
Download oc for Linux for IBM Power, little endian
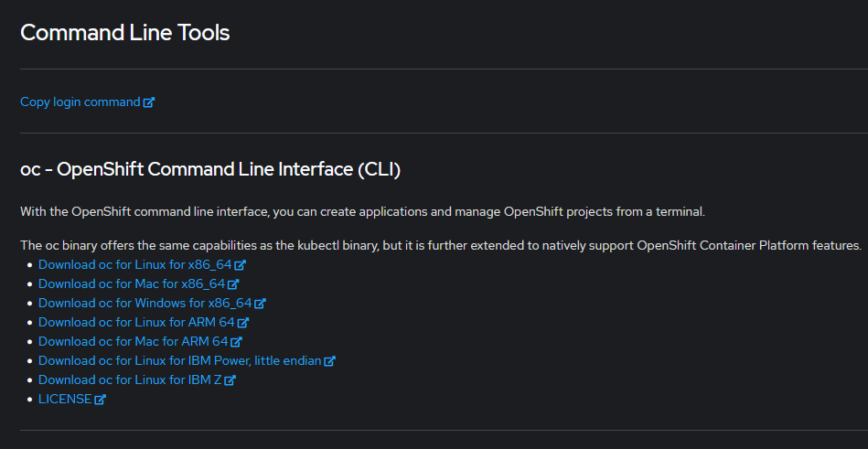click(x=180, y=361)
